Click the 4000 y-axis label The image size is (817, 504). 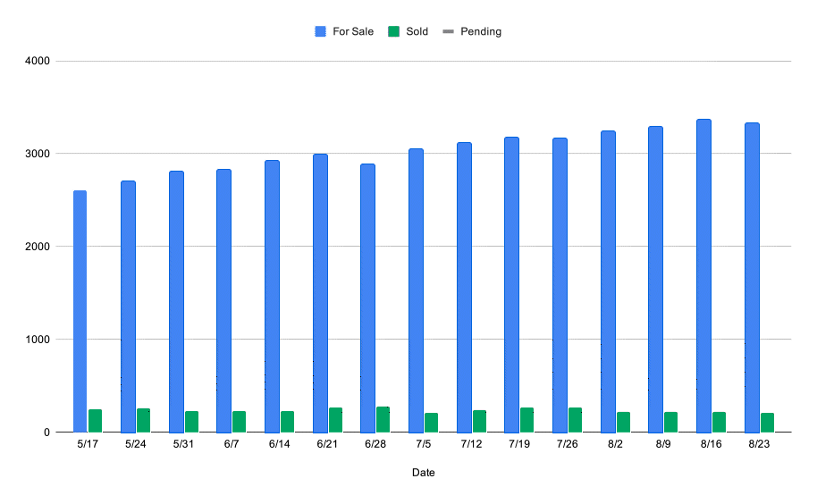[38, 61]
